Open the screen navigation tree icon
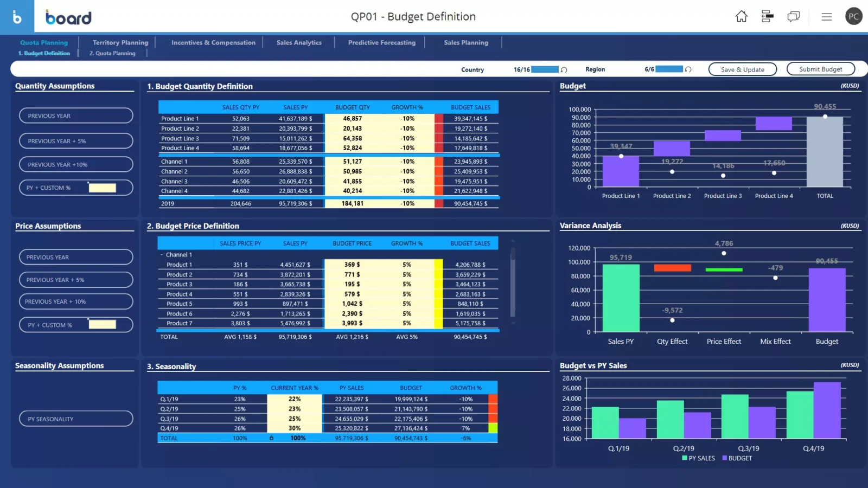Screen dimensions: 868x488 point(767,16)
